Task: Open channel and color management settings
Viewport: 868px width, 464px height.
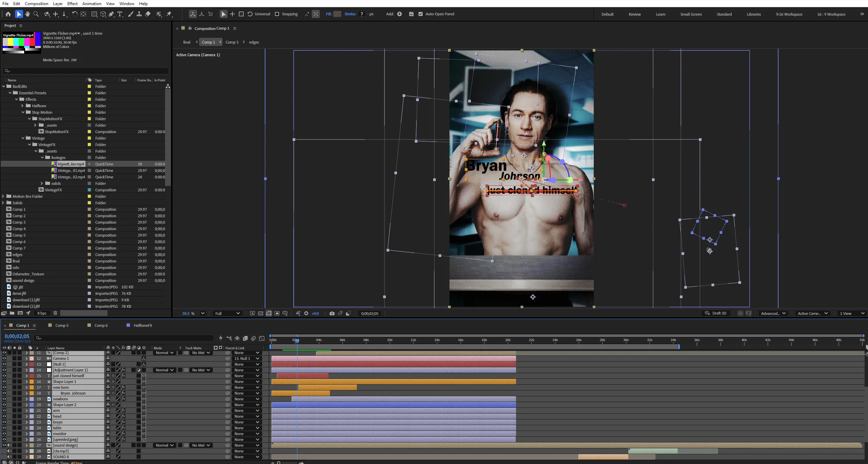Action: (298, 314)
